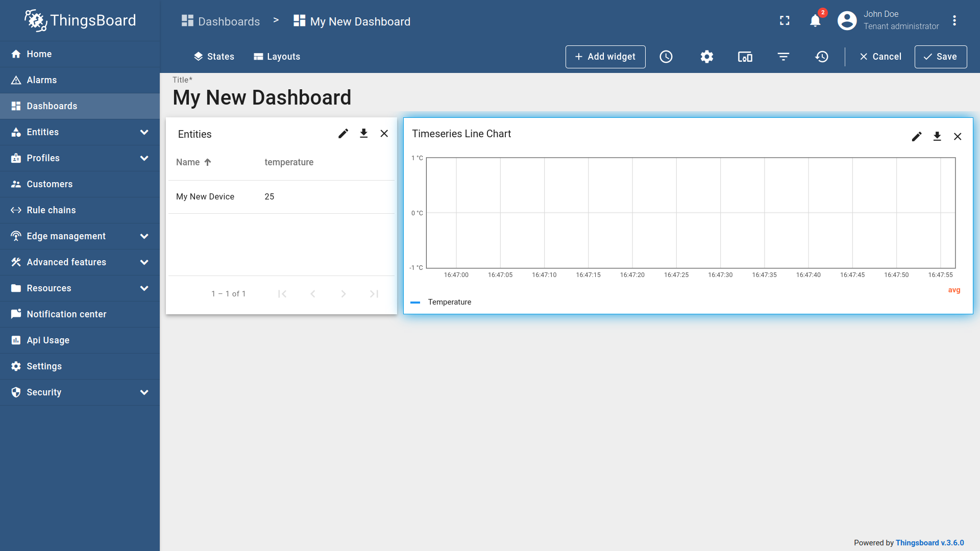
Task: Open dashboard settings via the gear icon
Action: click(707, 57)
